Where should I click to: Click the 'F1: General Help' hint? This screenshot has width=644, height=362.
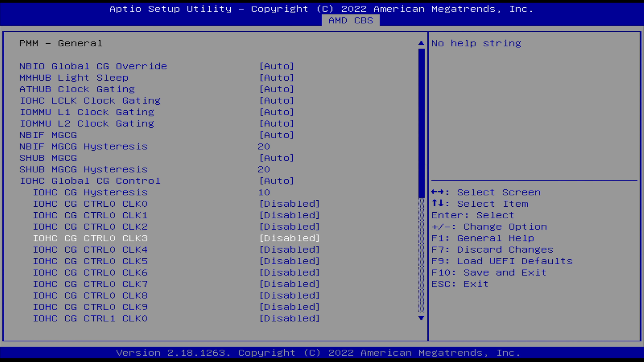pos(483,238)
